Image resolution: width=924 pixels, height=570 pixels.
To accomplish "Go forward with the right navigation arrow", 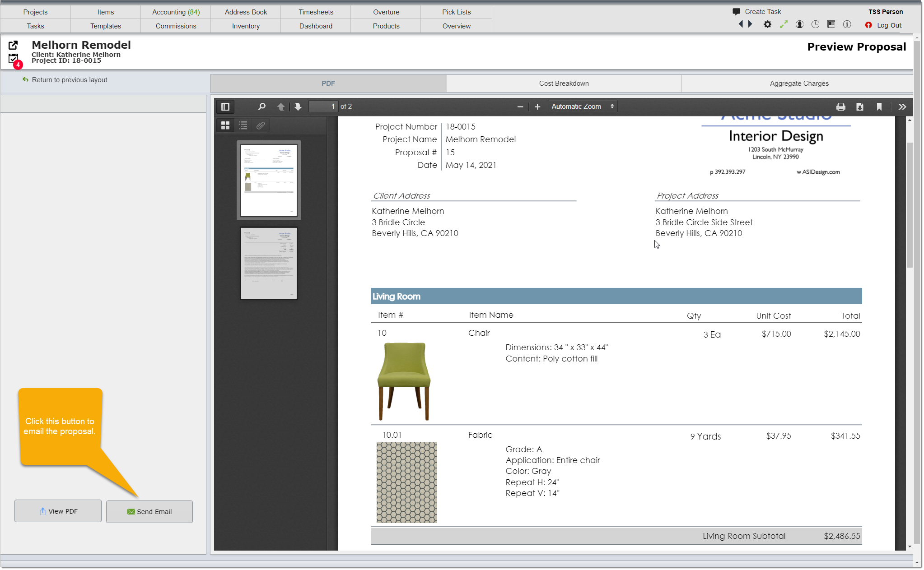I will coord(750,24).
